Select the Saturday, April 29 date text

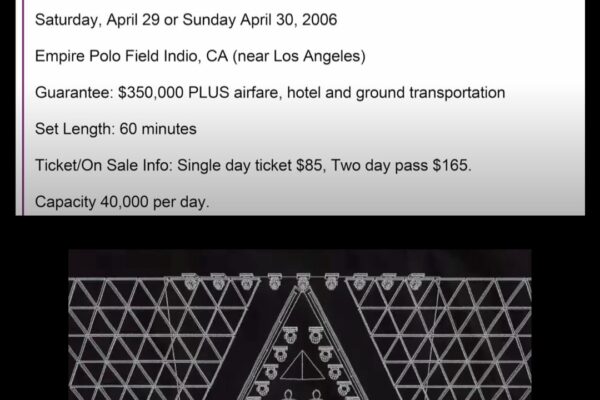[x=97, y=20]
